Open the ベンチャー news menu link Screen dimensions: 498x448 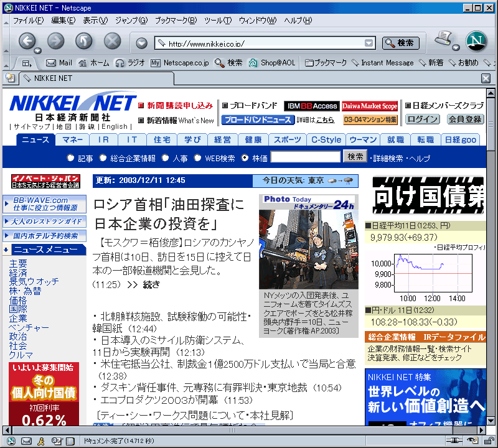pyautogui.click(x=29, y=327)
